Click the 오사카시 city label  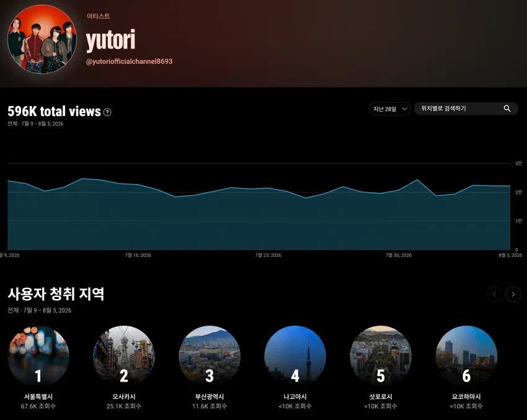point(124,397)
